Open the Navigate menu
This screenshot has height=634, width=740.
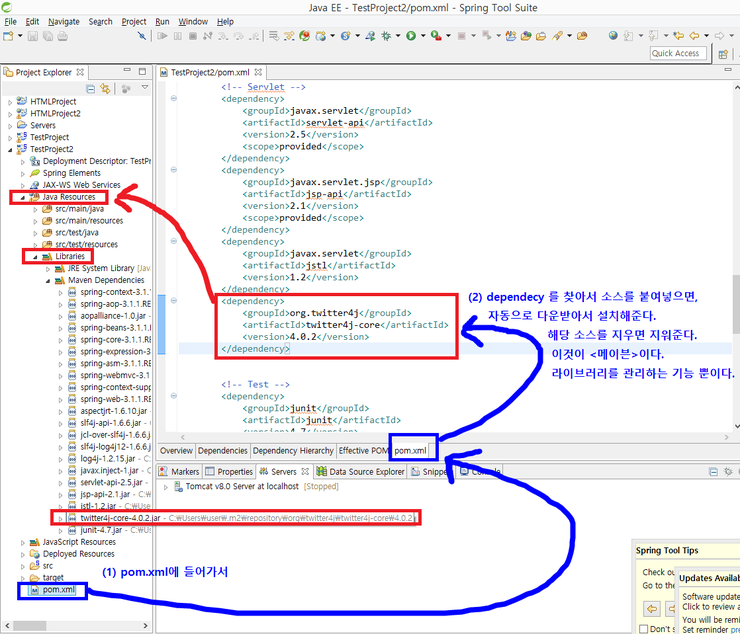pyautogui.click(x=63, y=21)
